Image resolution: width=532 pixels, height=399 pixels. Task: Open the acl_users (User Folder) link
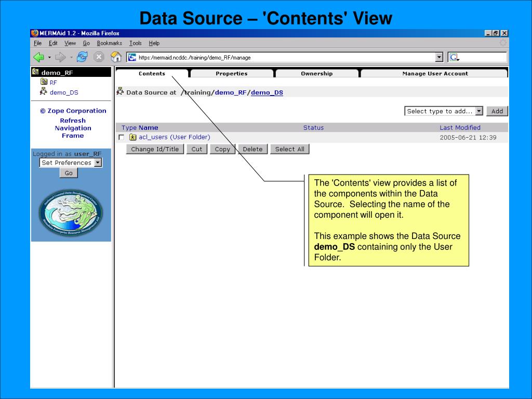175,137
